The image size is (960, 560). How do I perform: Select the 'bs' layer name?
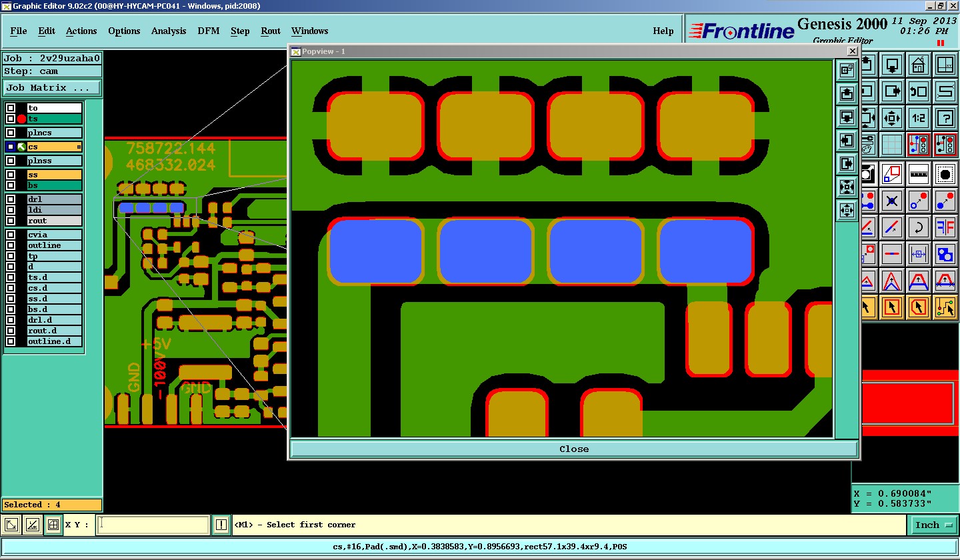click(x=54, y=185)
